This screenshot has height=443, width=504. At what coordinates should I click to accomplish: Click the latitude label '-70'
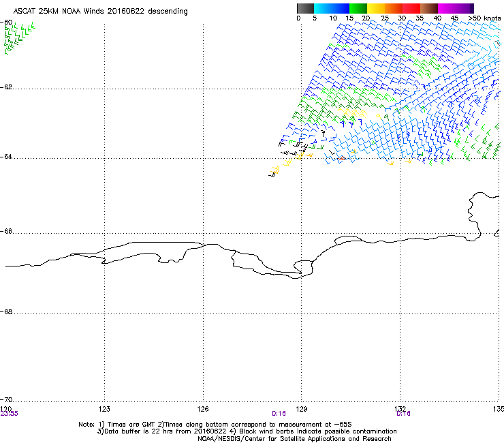pyautogui.click(x=6, y=400)
